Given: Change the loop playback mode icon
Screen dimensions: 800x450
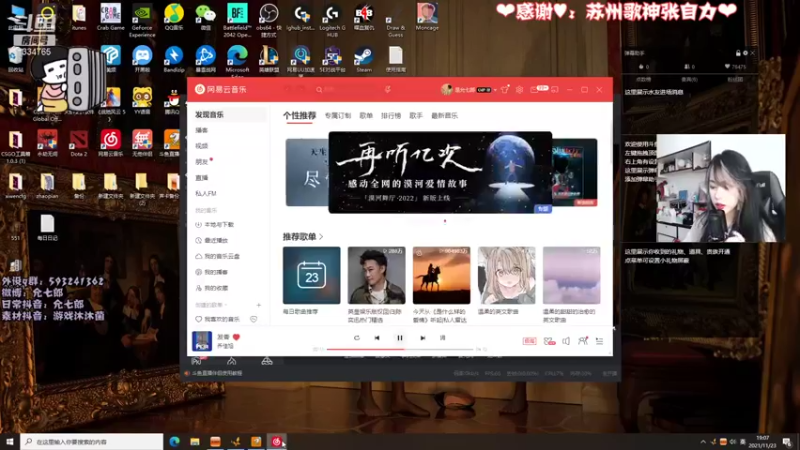Looking at the screenshot, I should 357,338.
